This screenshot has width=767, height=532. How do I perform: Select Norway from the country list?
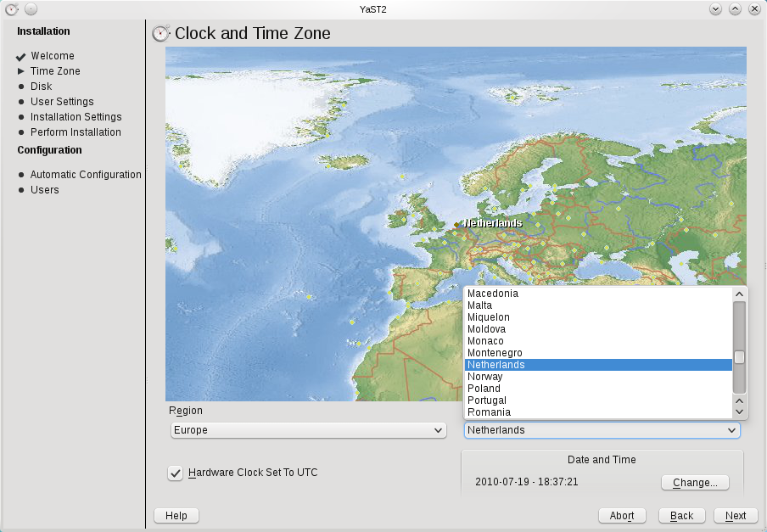click(485, 377)
